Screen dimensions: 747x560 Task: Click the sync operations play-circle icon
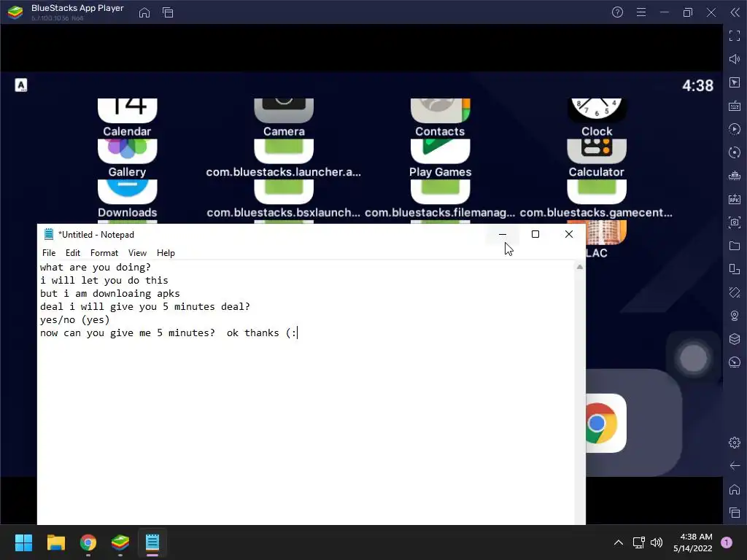pyautogui.click(x=734, y=129)
